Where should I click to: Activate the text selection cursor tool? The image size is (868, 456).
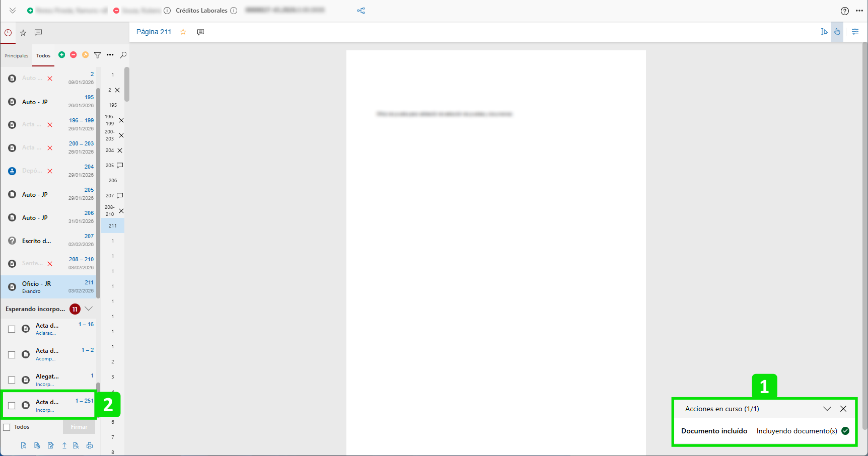[x=824, y=32]
